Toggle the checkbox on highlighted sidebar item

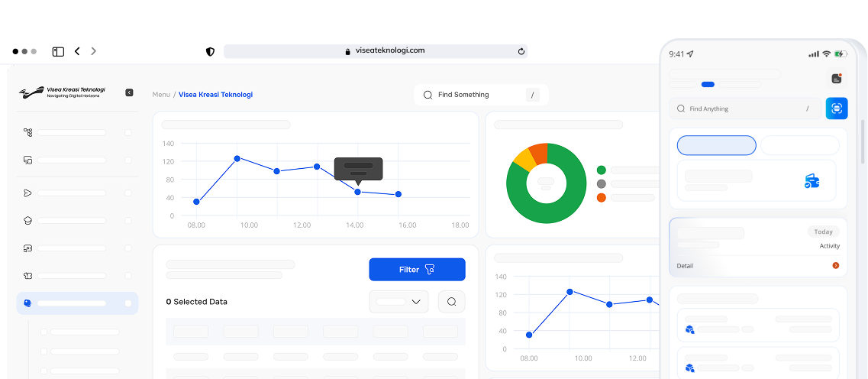128,303
